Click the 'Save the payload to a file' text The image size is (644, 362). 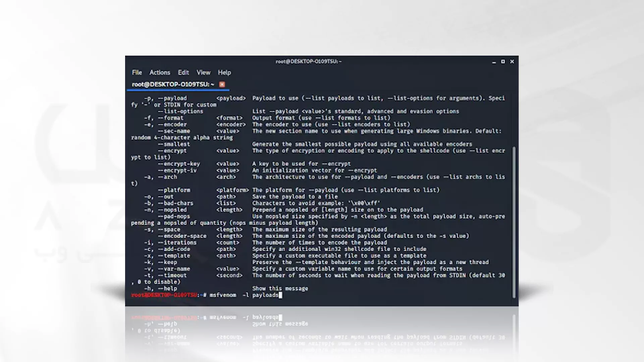coord(295,197)
